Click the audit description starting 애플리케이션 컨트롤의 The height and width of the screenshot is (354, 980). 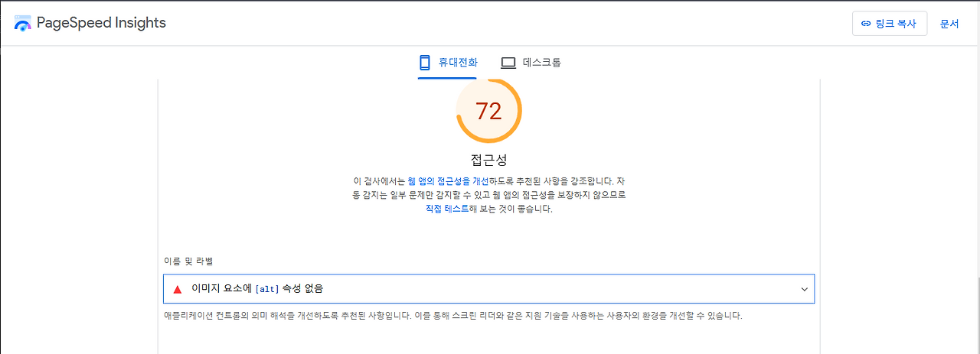(x=452, y=316)
